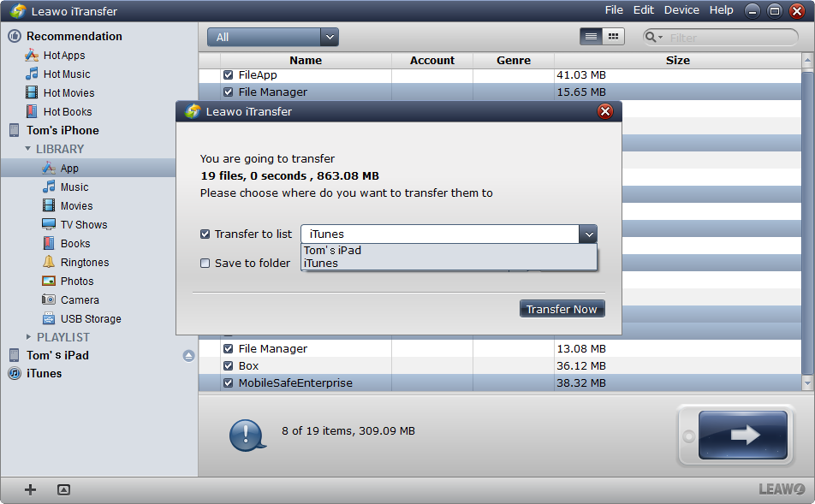Open the Device menu
The image size is (815, 504).
[681, 10]
